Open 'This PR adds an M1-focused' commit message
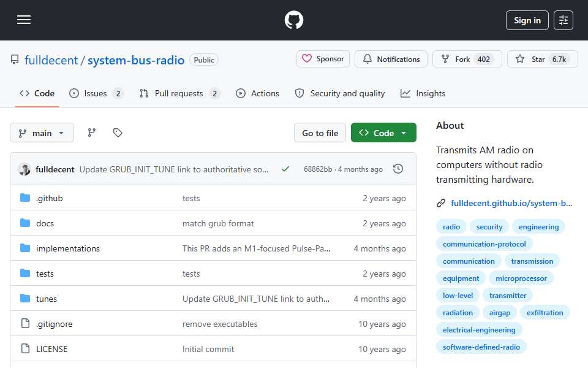588x368 pixels. [x=256, y=248]
